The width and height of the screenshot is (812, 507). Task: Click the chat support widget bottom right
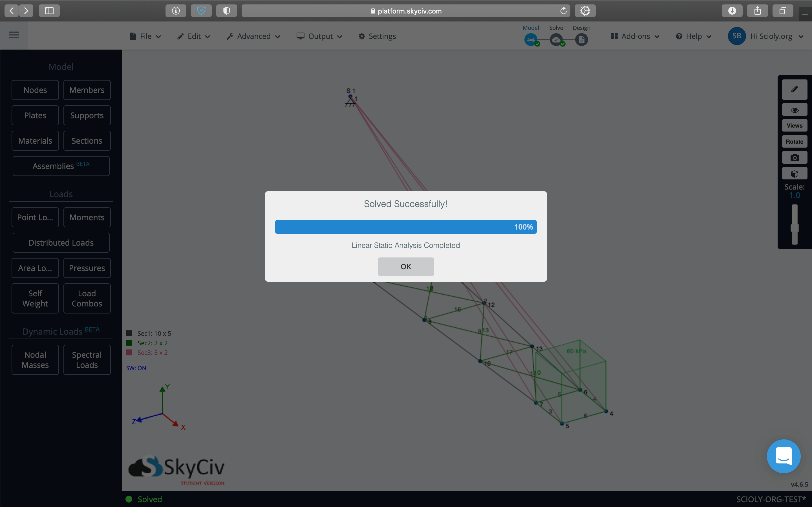coord(784,457)
